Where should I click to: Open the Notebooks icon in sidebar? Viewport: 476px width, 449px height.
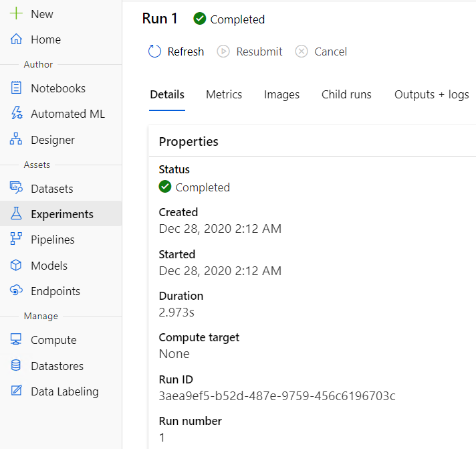point(16,88)
